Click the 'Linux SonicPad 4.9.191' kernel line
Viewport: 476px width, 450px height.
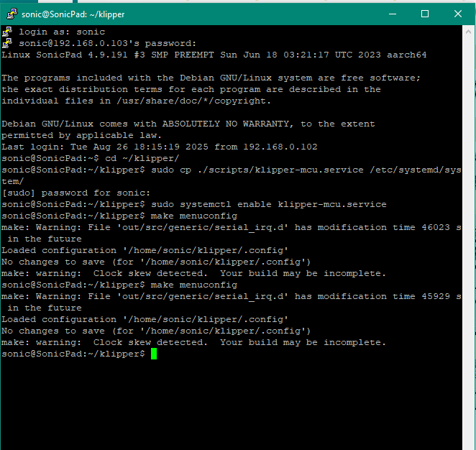point(214,55)
